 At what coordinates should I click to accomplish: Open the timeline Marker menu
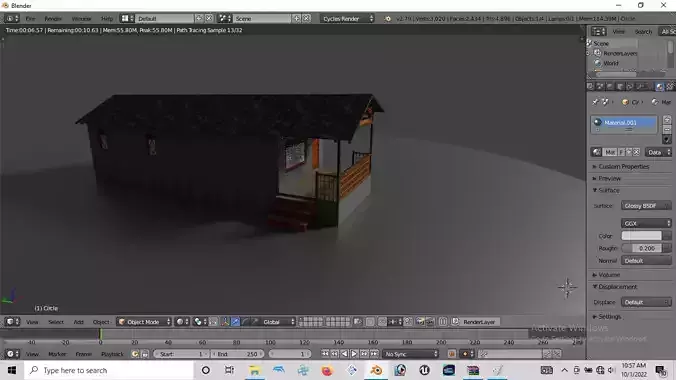[x=57, y=354]
